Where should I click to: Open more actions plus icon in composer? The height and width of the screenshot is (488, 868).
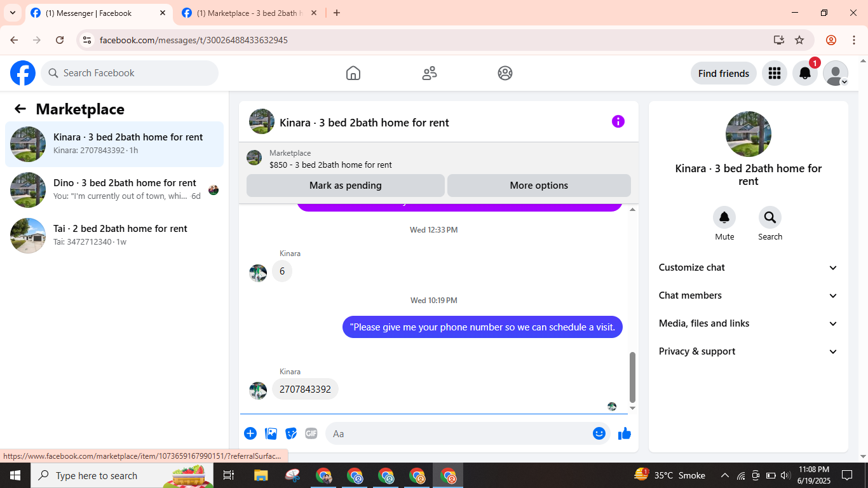(250, 433)
